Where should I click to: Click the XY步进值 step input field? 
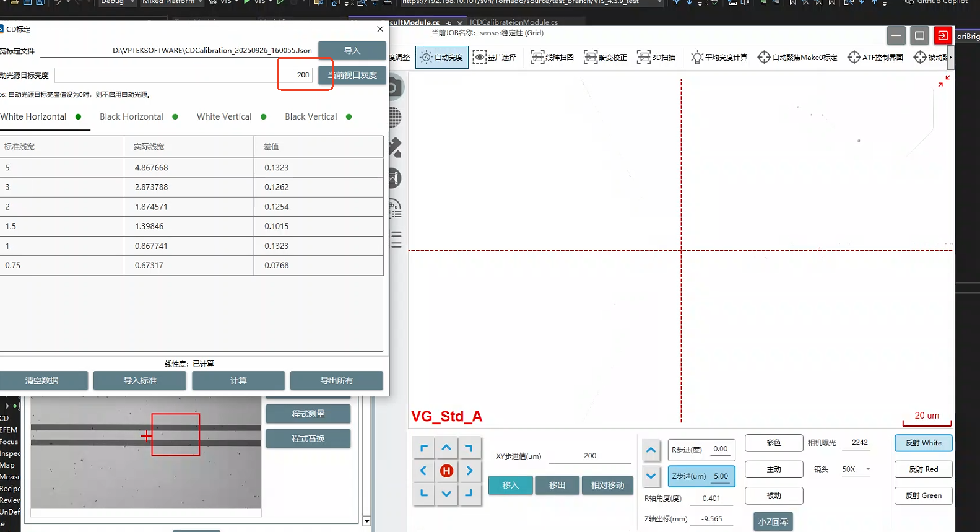click(589, 456)
